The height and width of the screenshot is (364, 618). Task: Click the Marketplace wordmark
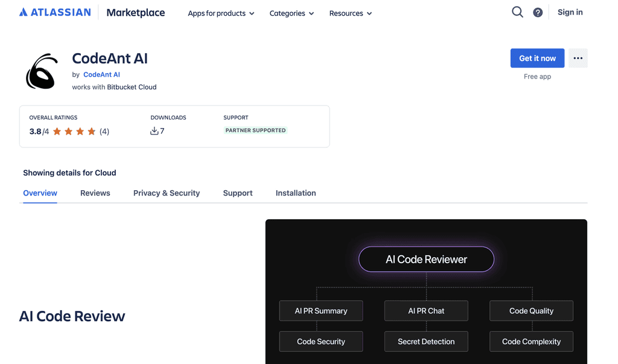135,13
